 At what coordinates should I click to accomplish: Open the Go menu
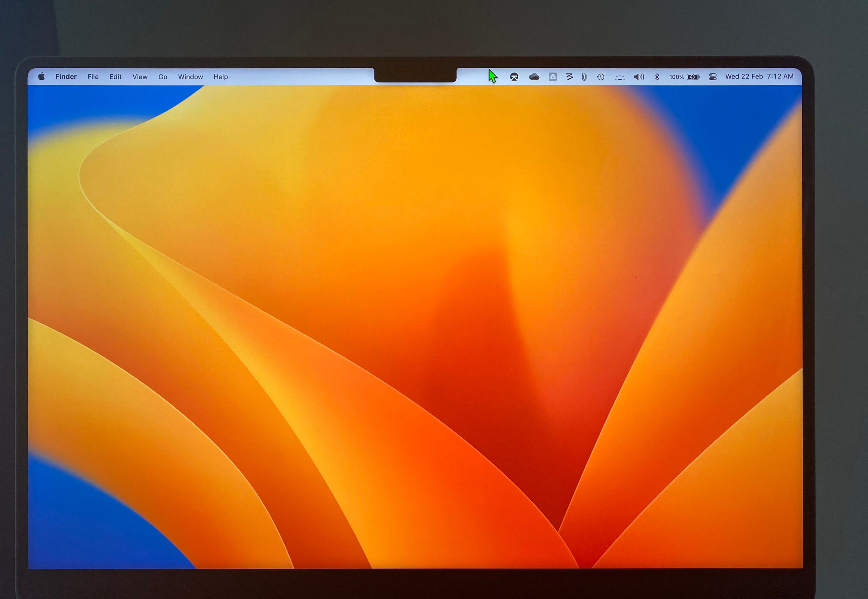[x=163, y=76]
